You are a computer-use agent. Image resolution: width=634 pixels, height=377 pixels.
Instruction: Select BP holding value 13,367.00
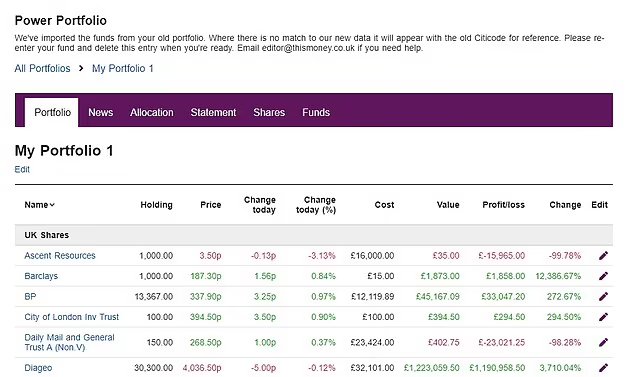(154, 297)
